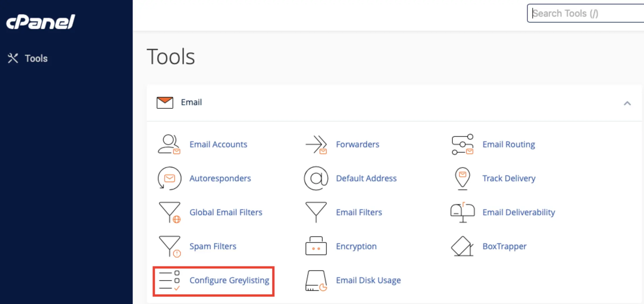
Task: Open the Forwarders link
Action: point(357,144)
